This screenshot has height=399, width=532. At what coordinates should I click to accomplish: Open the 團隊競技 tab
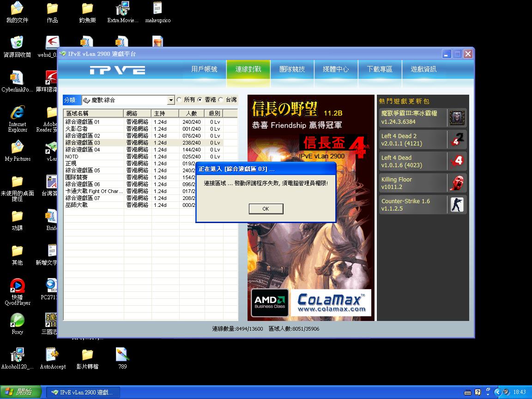click(x=292, y=69)
